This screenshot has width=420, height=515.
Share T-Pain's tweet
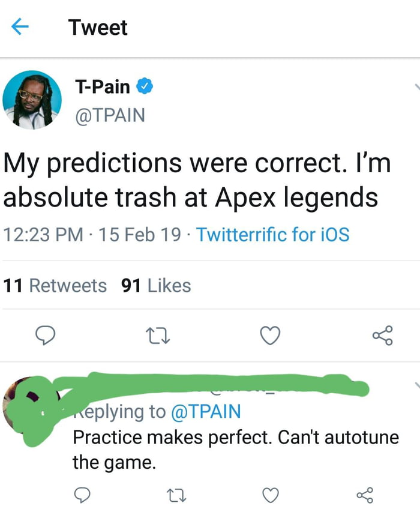[383, 336]
